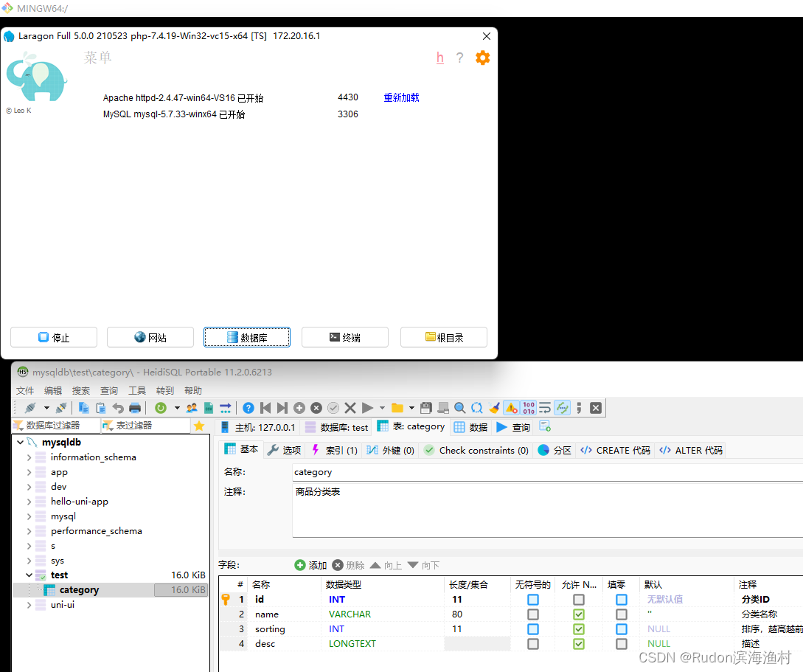803x672 pixels.
Task: Click the CSV export file icon
Action: point(209,408)
